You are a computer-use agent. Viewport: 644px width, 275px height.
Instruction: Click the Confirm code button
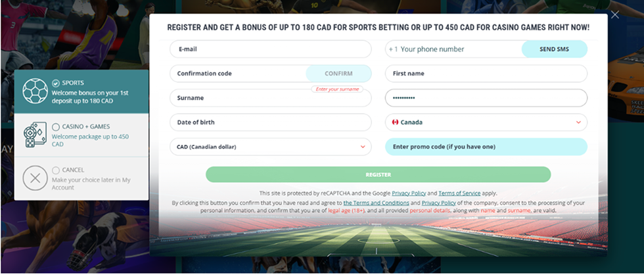tap(338, 73)
